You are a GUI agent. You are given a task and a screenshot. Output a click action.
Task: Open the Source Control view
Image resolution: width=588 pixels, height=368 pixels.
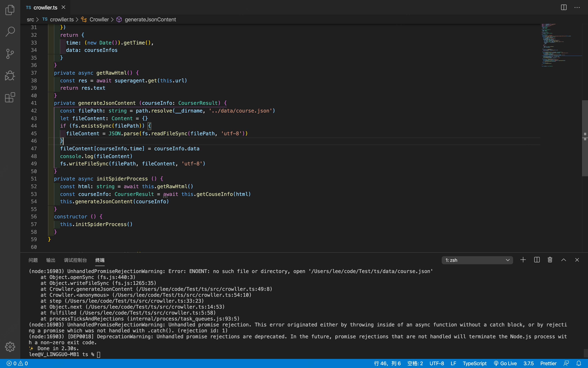(x=10, y=54)
